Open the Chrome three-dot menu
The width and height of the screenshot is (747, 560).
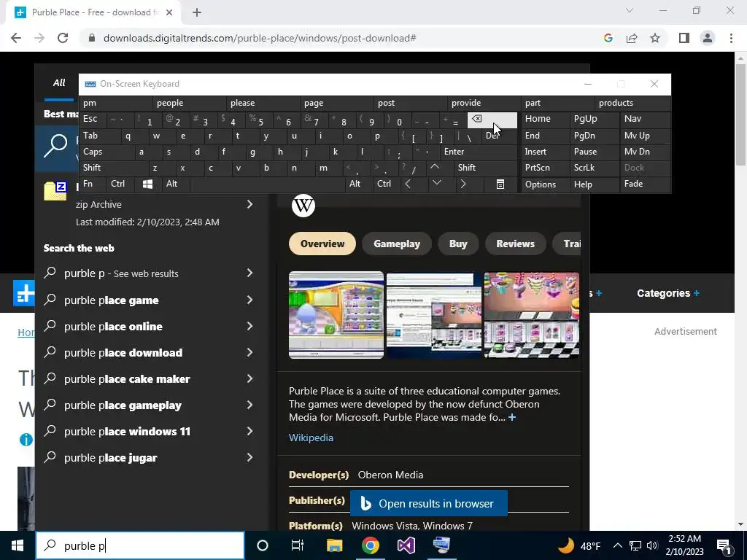coord(731,38)
